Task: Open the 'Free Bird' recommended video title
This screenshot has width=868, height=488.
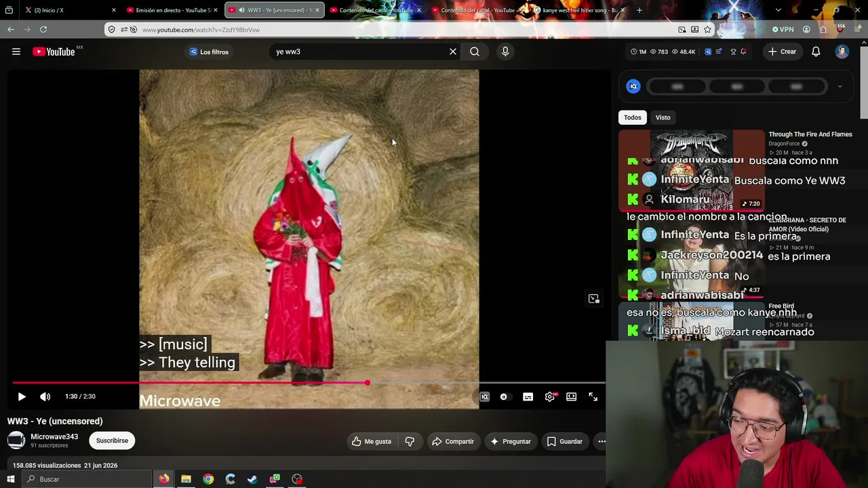Action: 781,306
